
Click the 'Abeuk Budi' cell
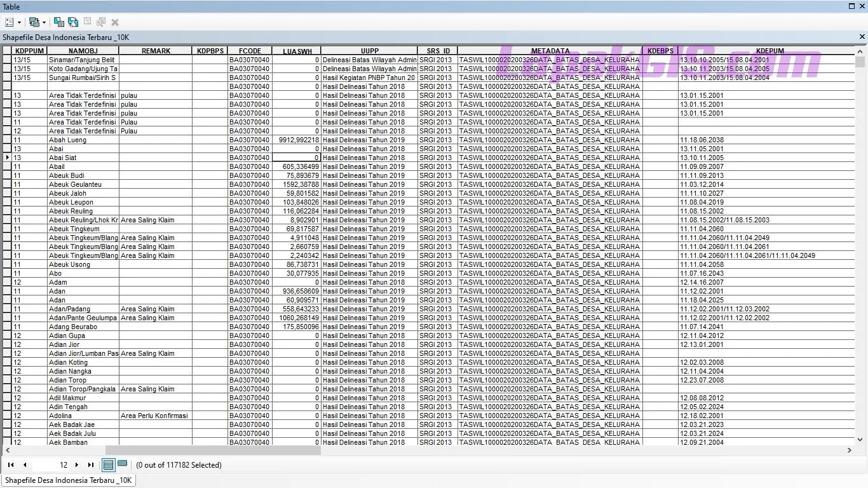tap(83, 175)
